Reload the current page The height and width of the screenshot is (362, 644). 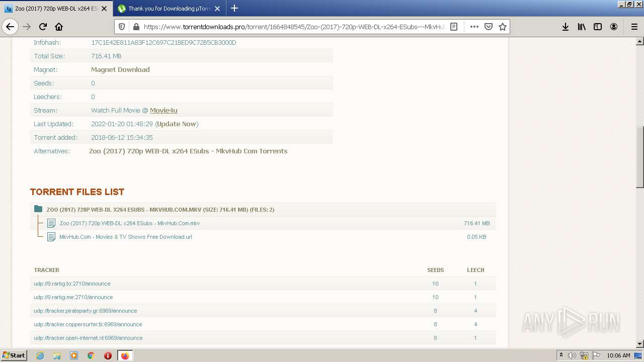(43, 27)
